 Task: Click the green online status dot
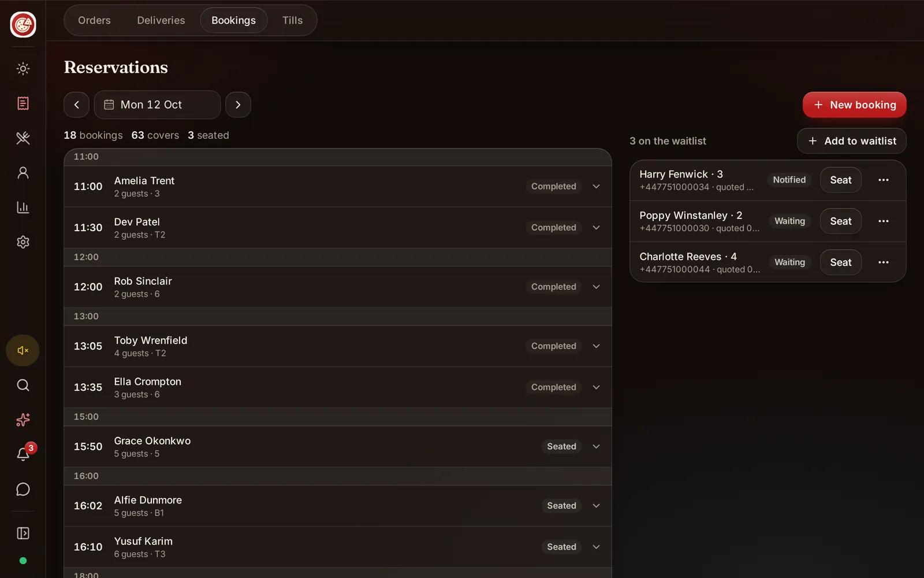tap(23, 561)
